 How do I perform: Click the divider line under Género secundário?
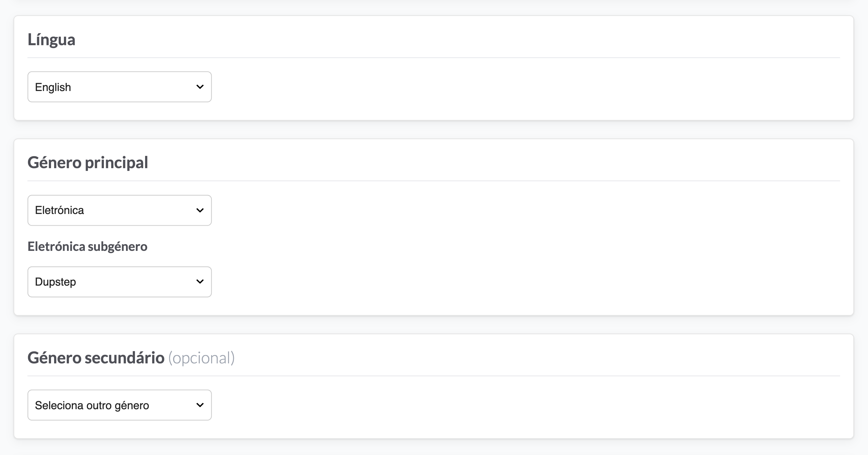pos(434,376)
